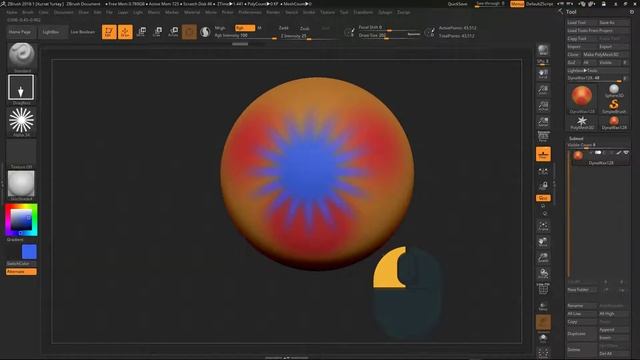This screenshot has height=360, width=640.
Task: Select the Move transform icon
Action: pos(141,32)
